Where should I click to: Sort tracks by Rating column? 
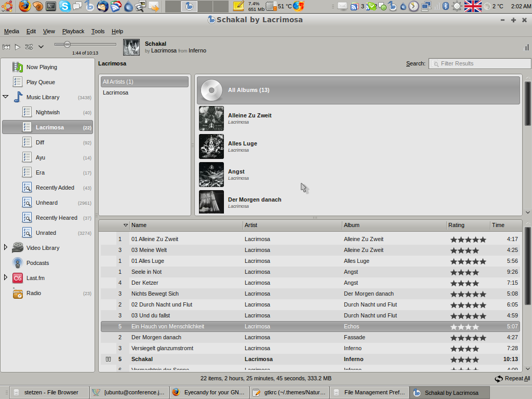point(468,225)
